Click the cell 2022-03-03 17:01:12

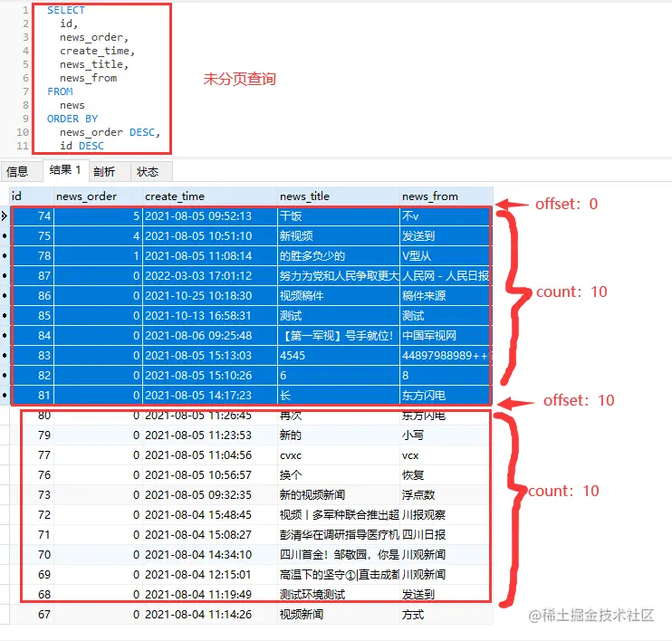(209, 276)
